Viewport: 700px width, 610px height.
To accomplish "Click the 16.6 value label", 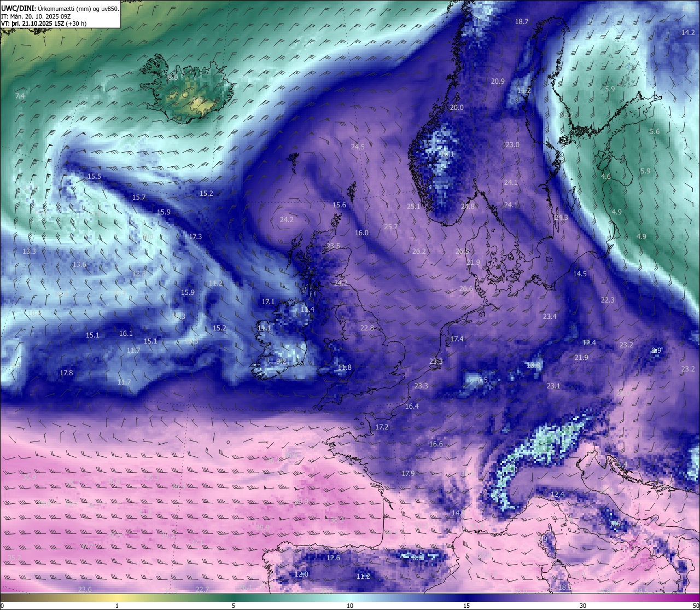I will [436, 444].
